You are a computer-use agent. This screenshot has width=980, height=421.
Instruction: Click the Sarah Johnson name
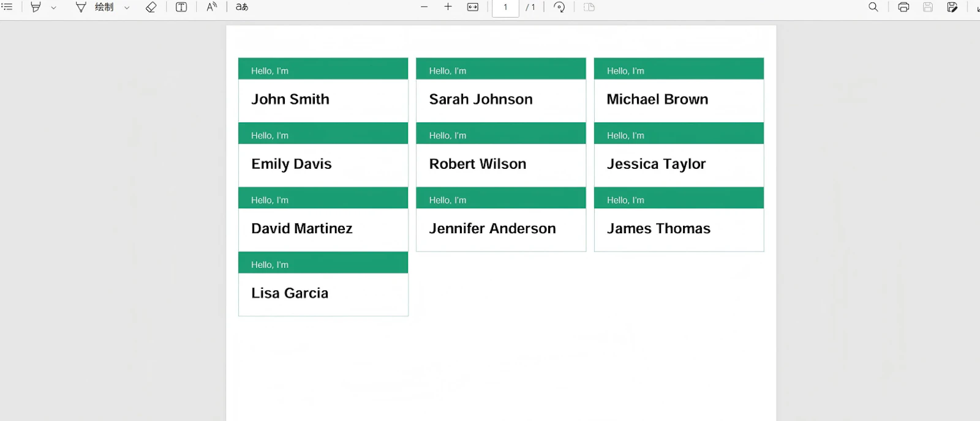[481, 99]
